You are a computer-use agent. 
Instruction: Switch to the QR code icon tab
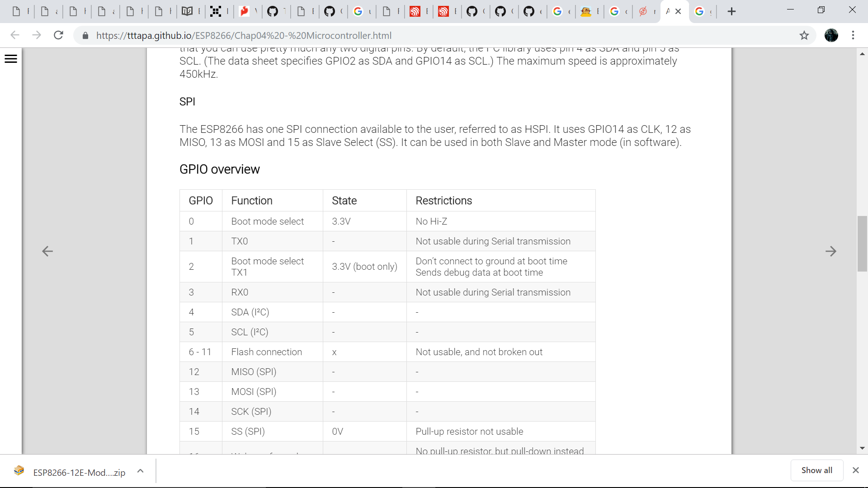point(216,11)
